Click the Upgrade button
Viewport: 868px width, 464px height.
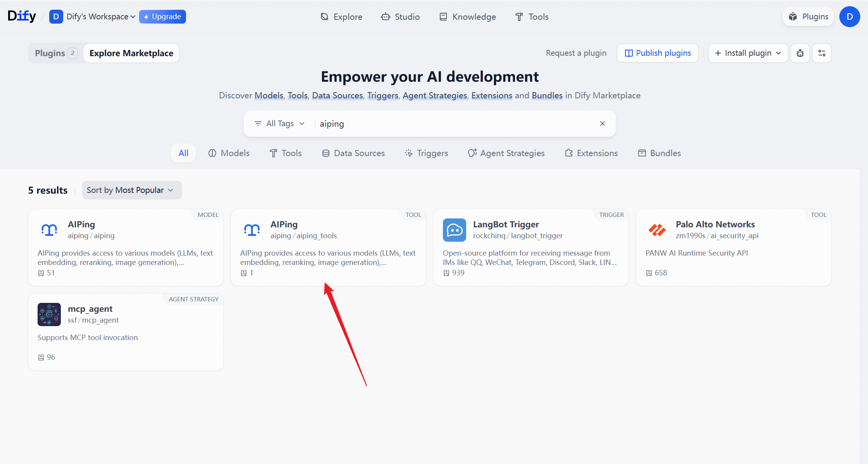pyautogui.click(x=162, y=17)
